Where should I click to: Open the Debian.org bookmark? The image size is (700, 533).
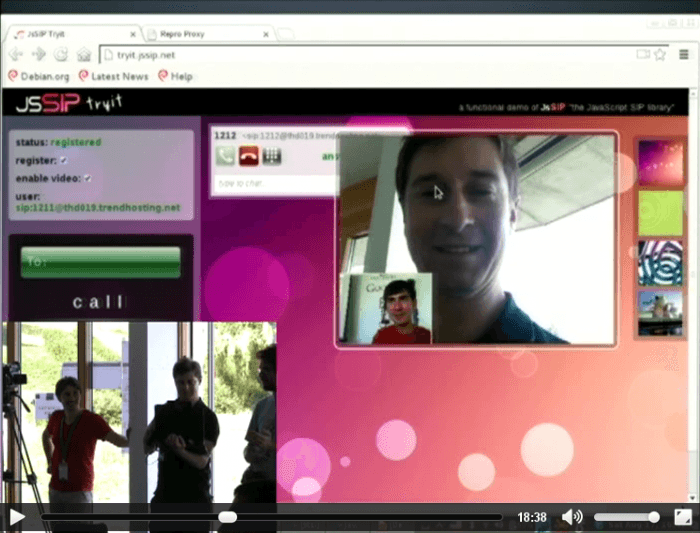coord(39,76)
